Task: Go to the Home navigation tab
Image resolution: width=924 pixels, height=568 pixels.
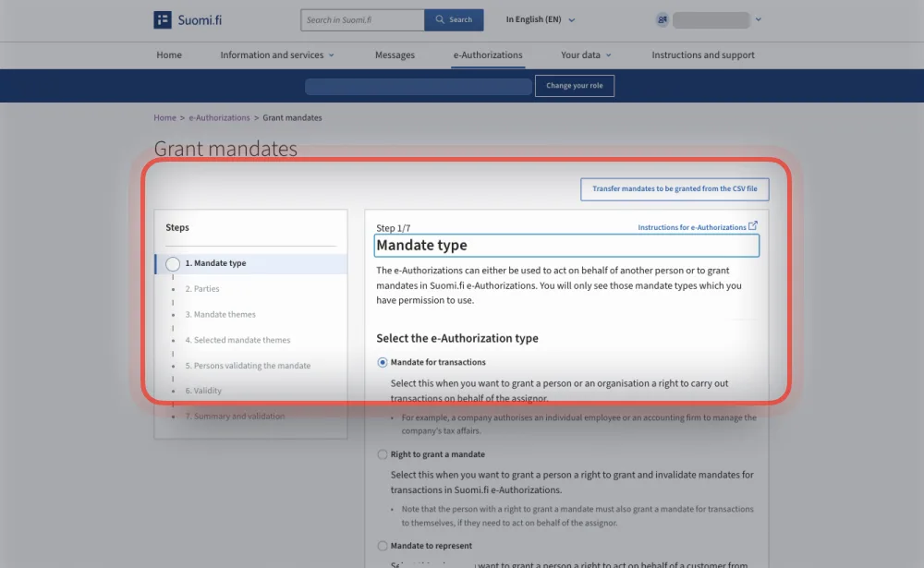Action: click(169, 54)
